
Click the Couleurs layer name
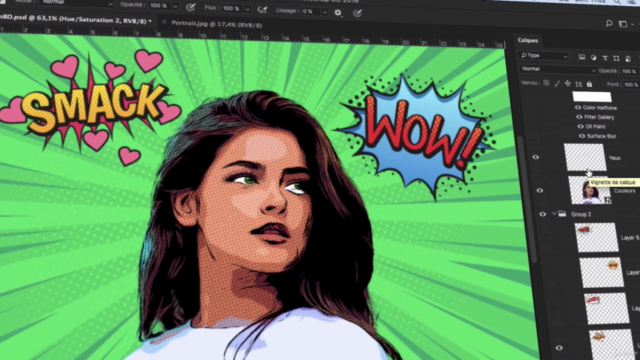(624, 191)
